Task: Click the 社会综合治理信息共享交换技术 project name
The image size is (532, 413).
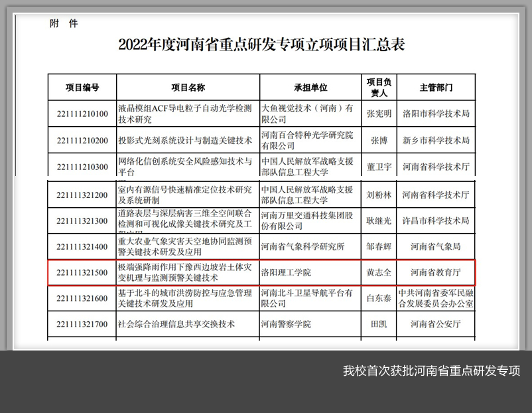Action: tap(176, 324)
